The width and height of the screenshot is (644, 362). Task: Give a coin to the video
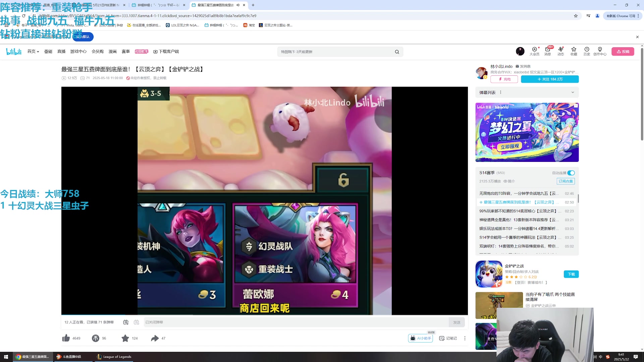tap(96, 338)
